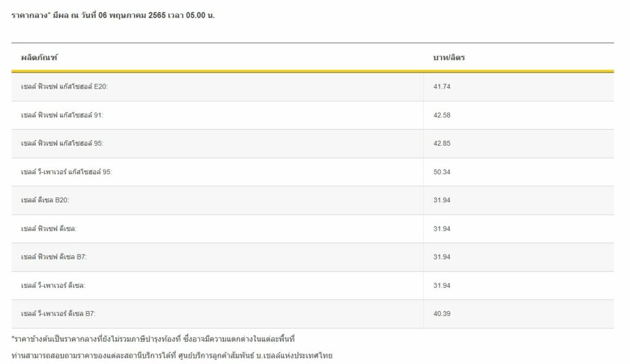This screenshot has width=630, height=364.
Task: Select the price 50.34
Action: [x=442, y=172]
